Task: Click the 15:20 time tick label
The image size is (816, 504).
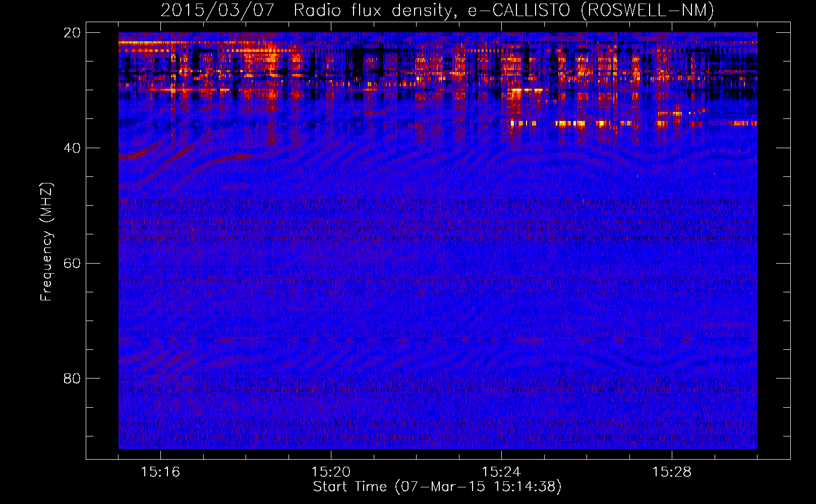Action: pyautogui.click(x=331, y=472)
